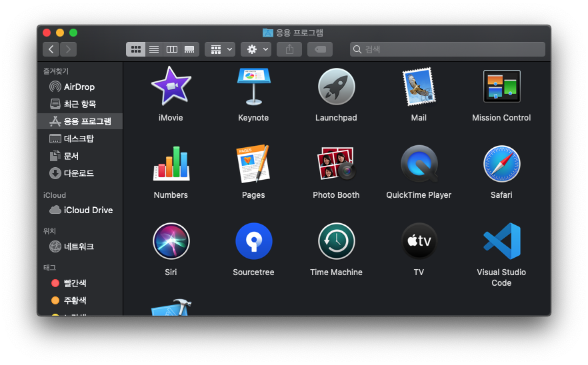The height and width of the screenshot is (365, 588).
Task: Click the Keynote name label
Action: pyautogui.click(x=253, y=118)
